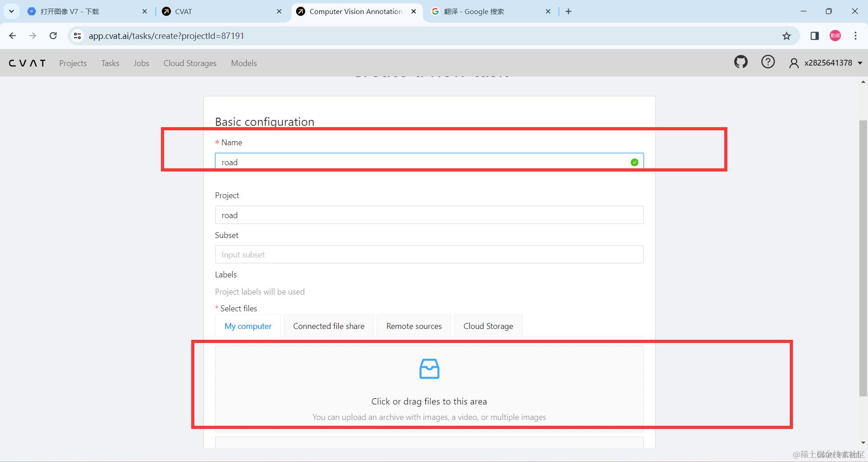868x462 pixels.
Task: Expand the x2825641378 account dropdown arrow
Action: (860, 63)
